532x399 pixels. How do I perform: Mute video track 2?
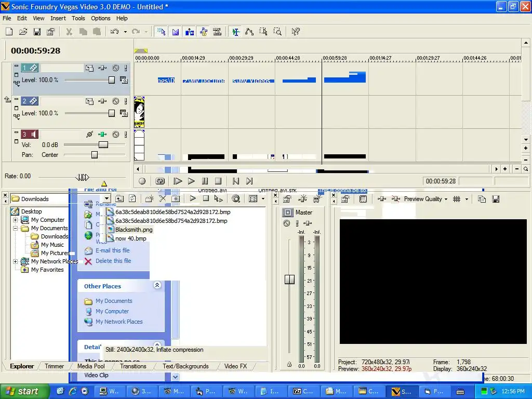[x=116, y=101]
